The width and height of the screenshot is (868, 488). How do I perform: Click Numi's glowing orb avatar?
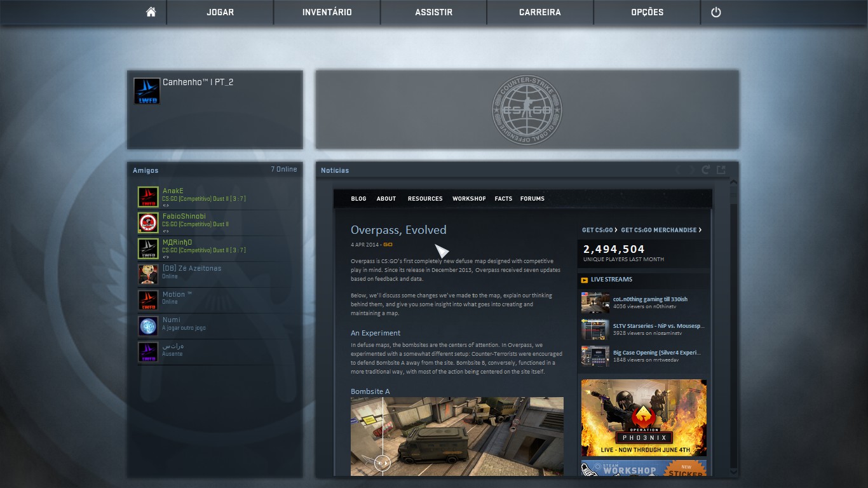point(148,326)
